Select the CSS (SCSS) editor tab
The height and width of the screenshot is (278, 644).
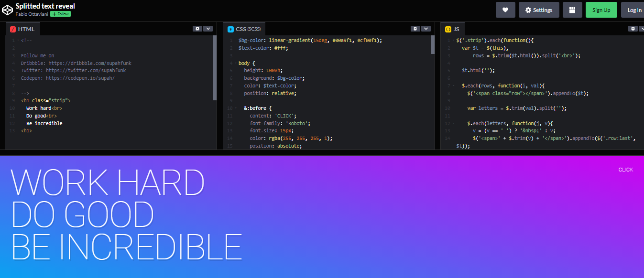244,29
